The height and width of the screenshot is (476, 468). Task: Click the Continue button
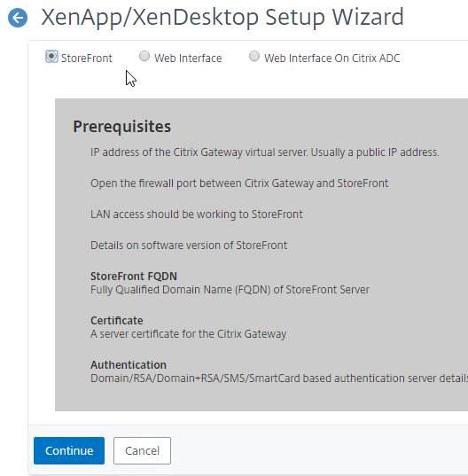[x=69, y=450]
